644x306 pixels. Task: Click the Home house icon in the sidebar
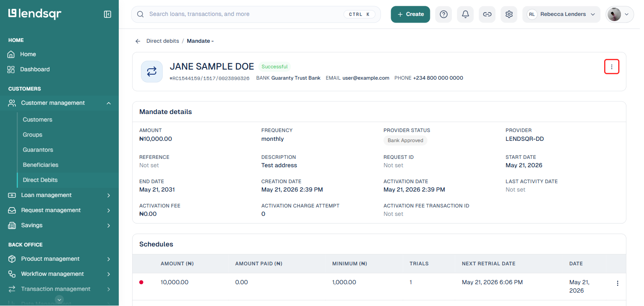pos(11,54)
